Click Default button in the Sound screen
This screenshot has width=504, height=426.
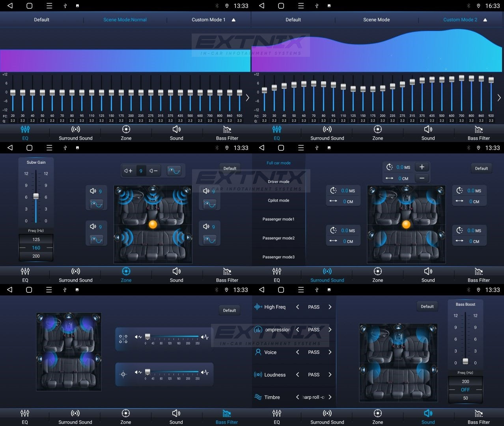coord(427,306)
